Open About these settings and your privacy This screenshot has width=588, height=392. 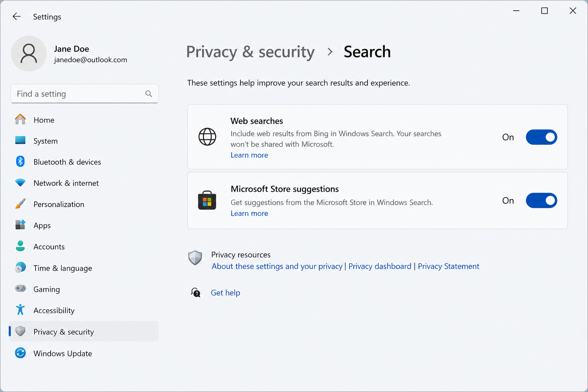point(277,266)
